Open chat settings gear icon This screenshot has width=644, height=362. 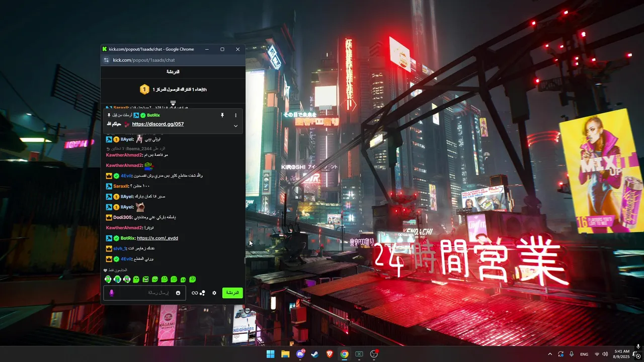coord(214,293)
